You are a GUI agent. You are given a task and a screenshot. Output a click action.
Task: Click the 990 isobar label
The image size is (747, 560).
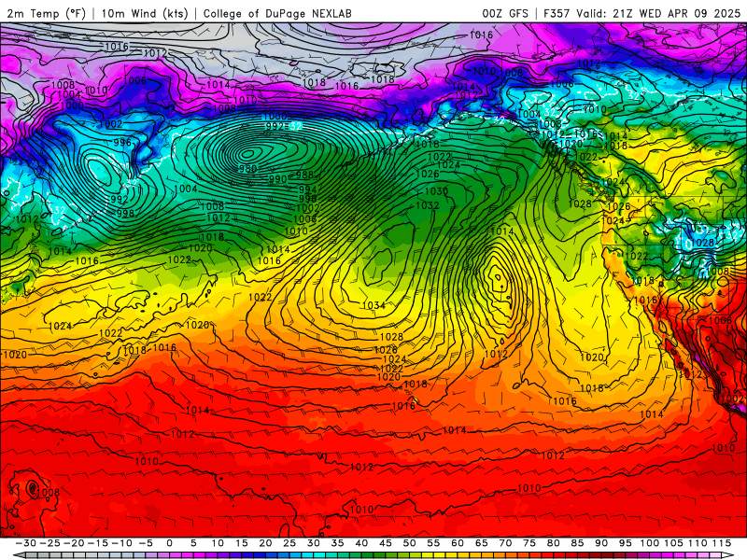[x=277, y=179]
